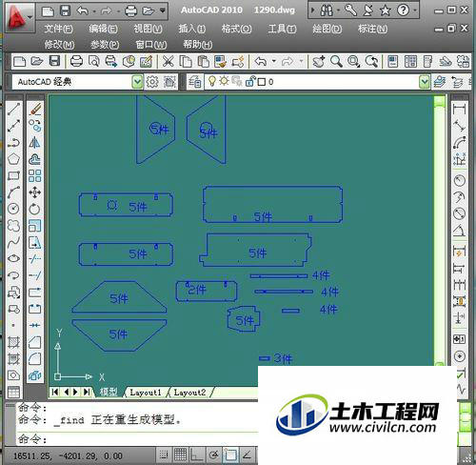
Task: Open redo history dropdown in standard toolbar
Action: point(301,61)
